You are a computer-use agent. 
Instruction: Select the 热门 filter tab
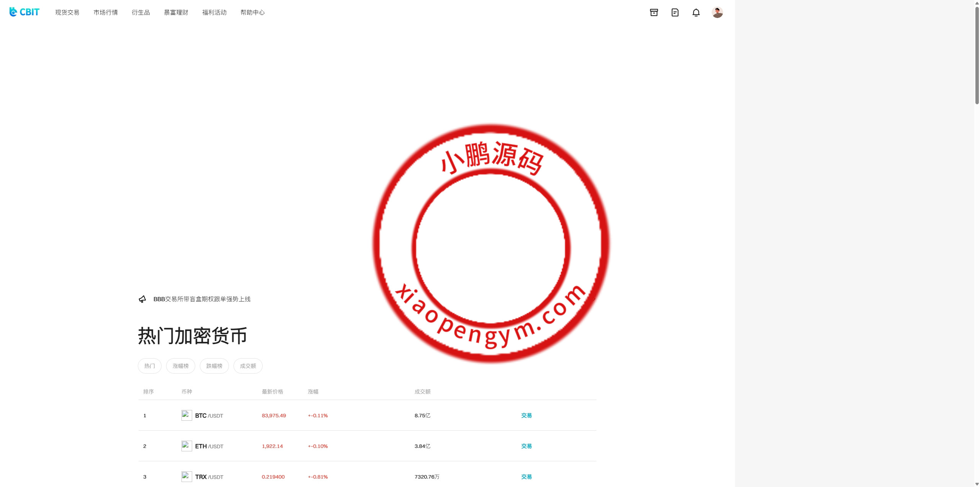point(149,366)
